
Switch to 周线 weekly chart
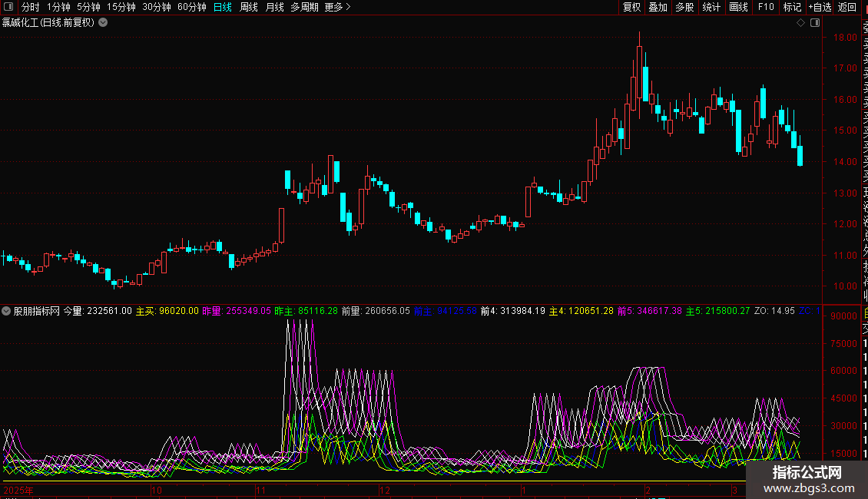249,7
